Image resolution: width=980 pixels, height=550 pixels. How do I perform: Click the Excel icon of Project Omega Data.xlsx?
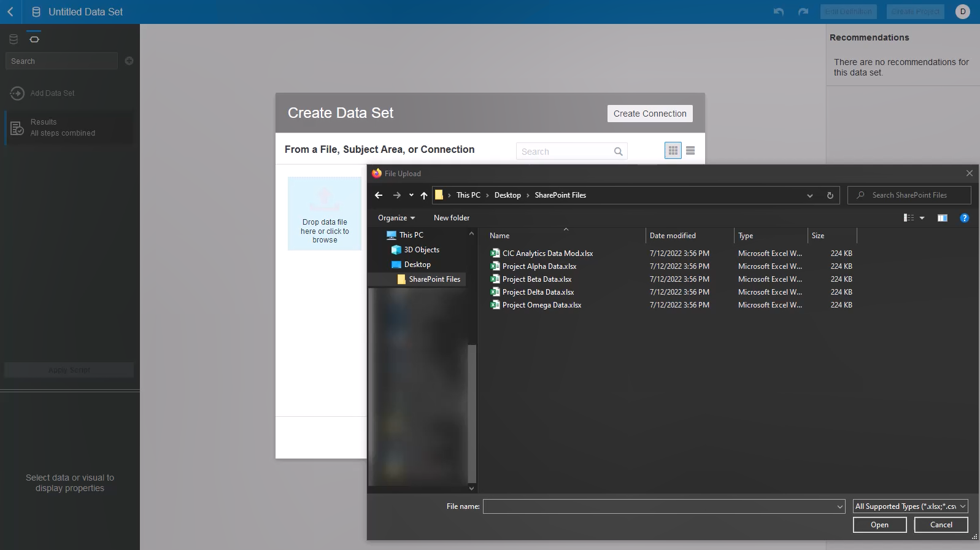[x=495, y=305]
